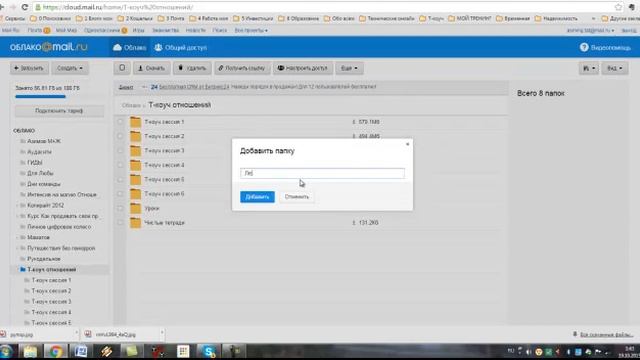Switch to the Общий доступ tab
Image resolution: width=640 pixels, height=360 pixels.
181,47
